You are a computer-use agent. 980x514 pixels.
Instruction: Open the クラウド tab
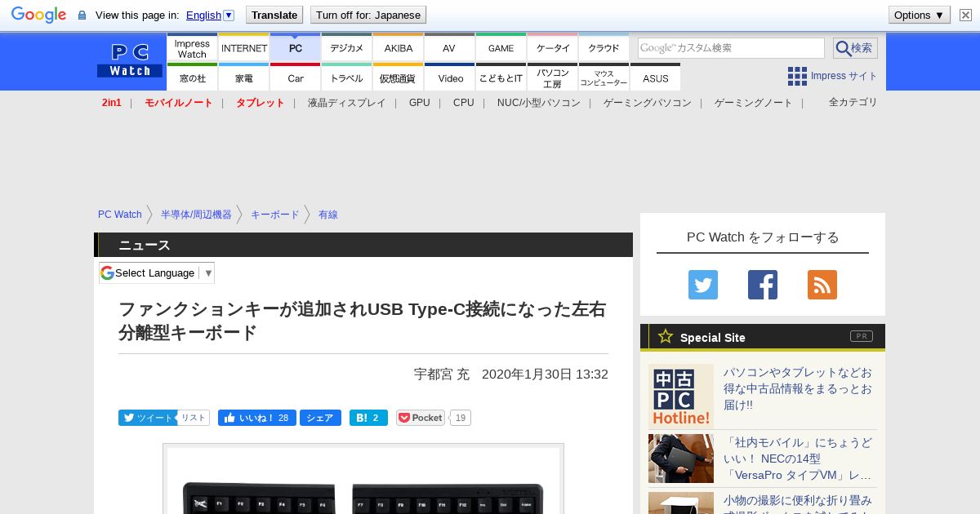(604, 48)
